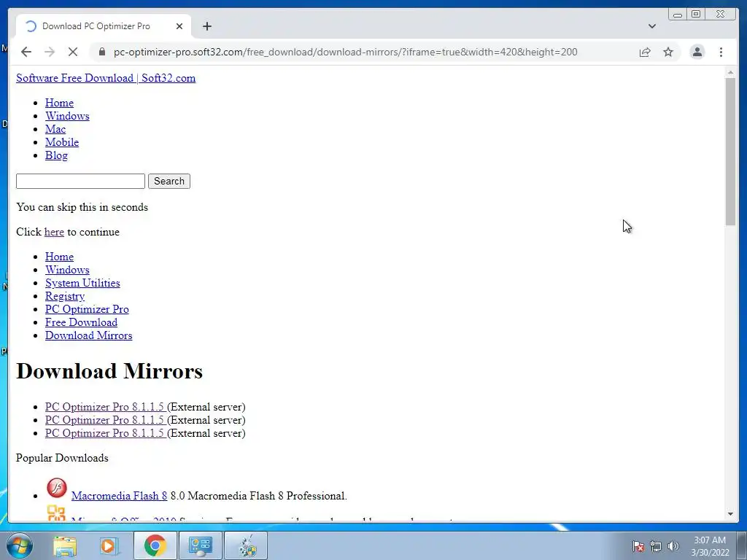
Task: Open the Registry link
Action: pyautogui.click(x=65, y=296)
